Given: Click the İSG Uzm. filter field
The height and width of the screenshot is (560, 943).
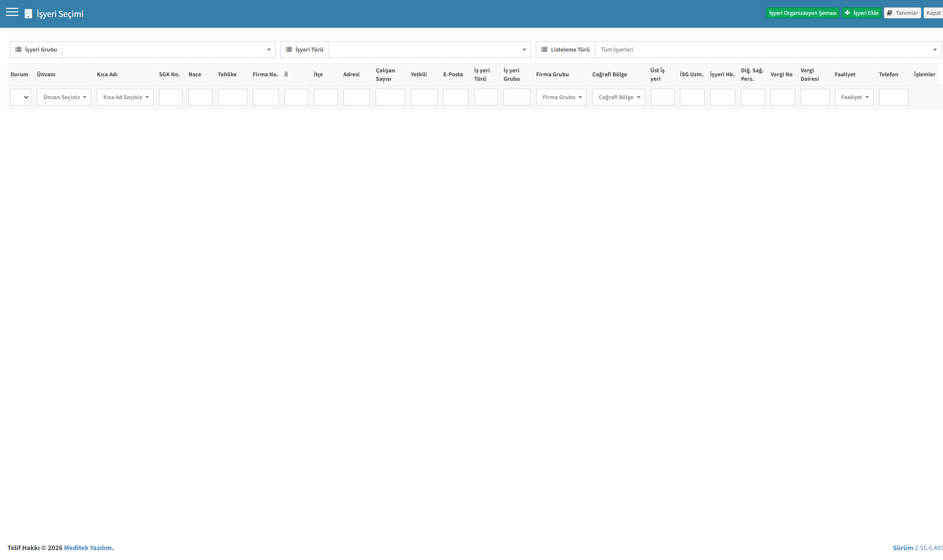Looking at the screenshot, I should pos(692,97).
